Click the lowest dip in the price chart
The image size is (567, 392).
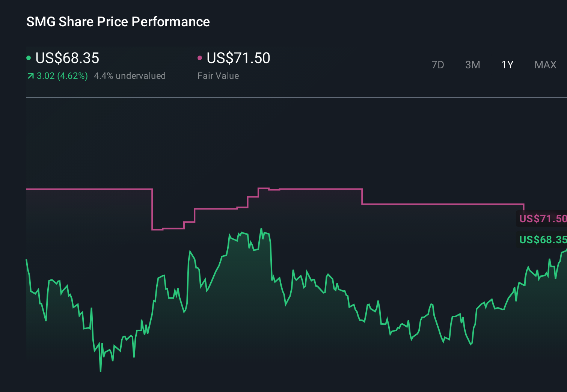click(100, 371)
